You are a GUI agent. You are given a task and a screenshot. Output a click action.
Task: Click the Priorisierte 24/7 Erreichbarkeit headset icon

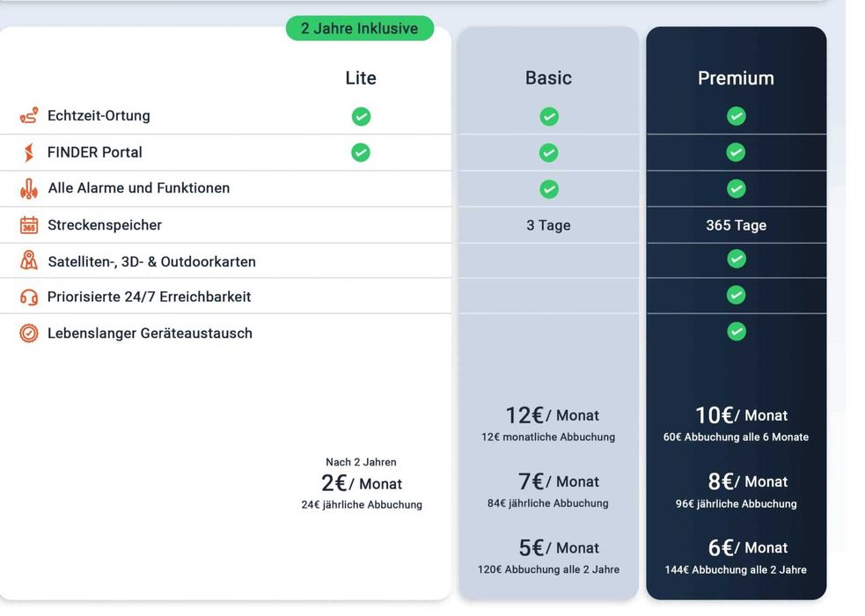[29, 297]
